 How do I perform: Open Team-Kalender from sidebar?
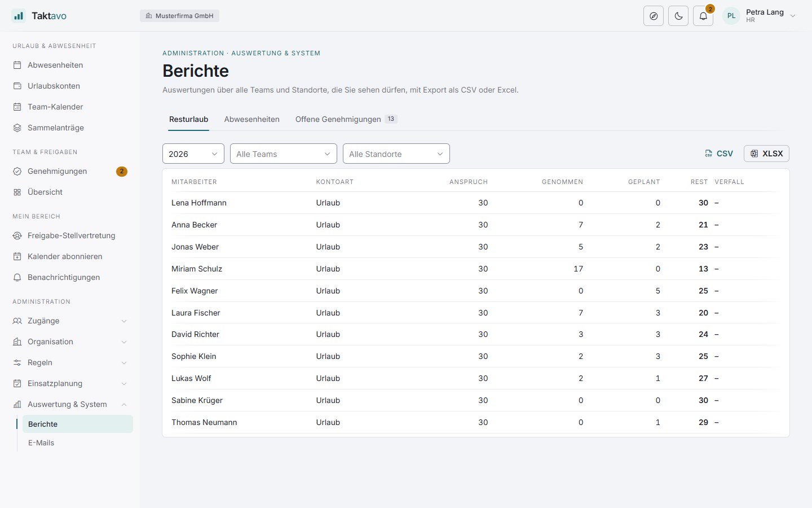point(70,107)
